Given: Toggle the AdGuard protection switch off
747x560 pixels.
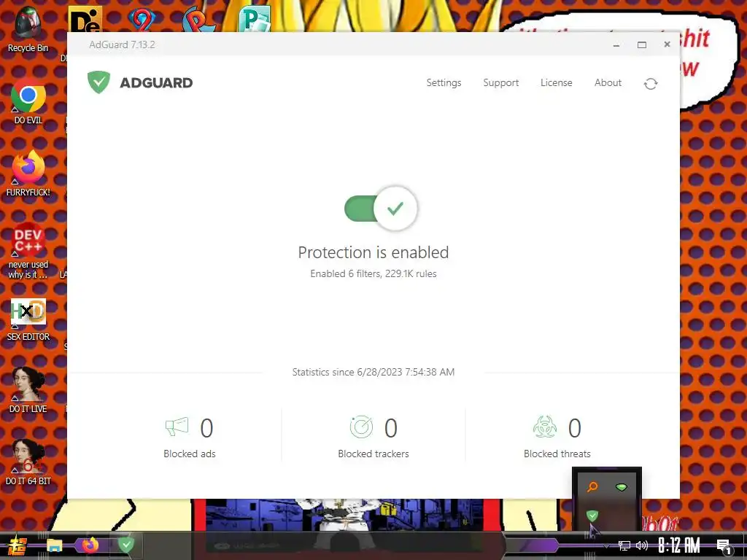Looking at the screenshot, I should tap(381, 209).
